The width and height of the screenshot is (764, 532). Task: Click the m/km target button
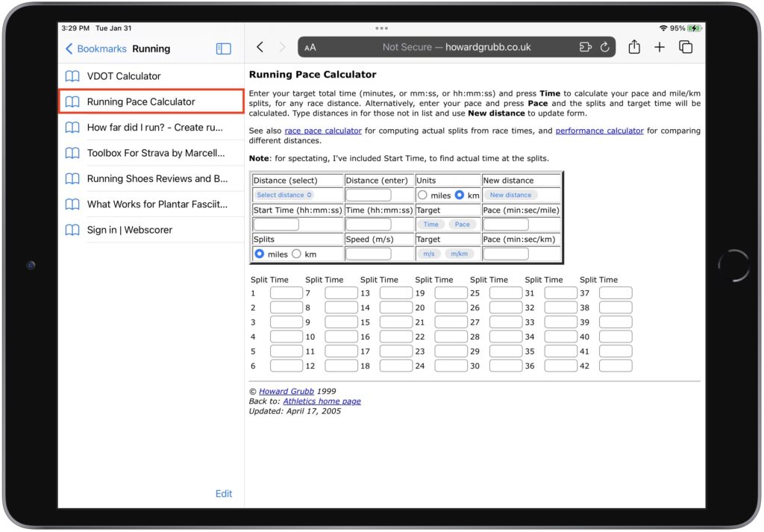coord(460,254)
